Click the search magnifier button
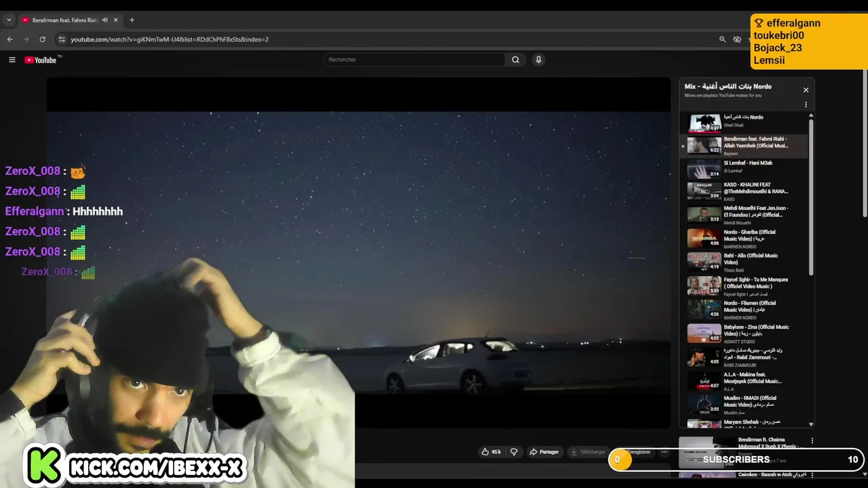The image size is (868, 488). click(x=515, y=60)
